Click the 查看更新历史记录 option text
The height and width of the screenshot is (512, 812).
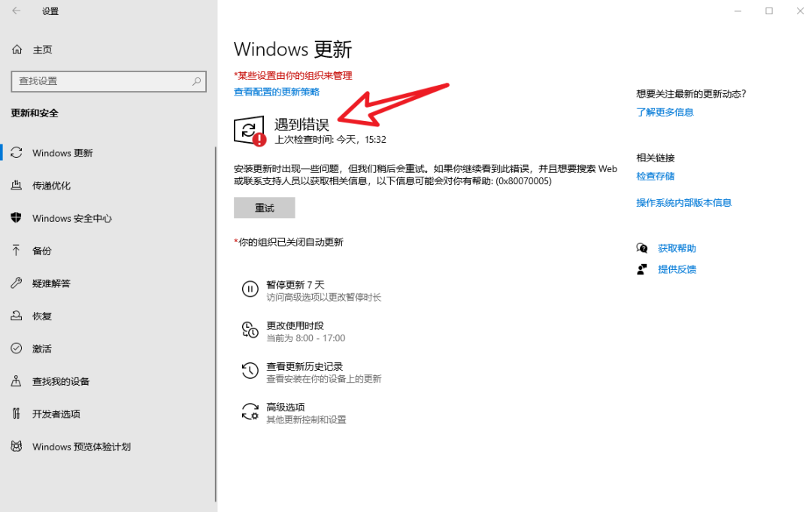coord(304,367)
